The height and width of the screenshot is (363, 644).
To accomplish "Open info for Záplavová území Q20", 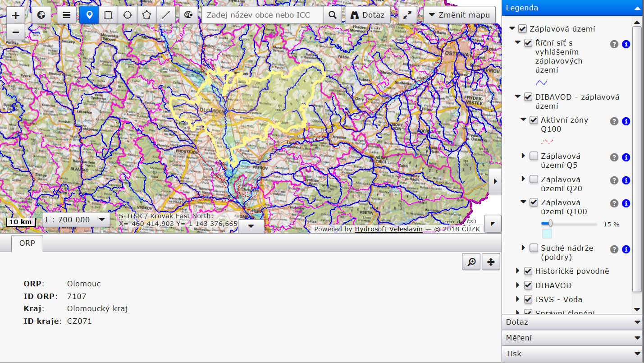I will (626, 180).
